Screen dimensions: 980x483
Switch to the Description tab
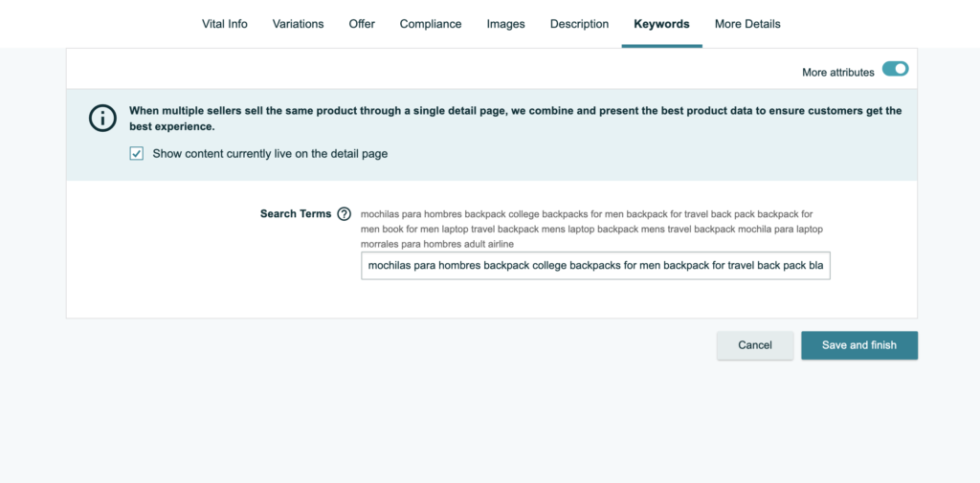coord(579,24)
